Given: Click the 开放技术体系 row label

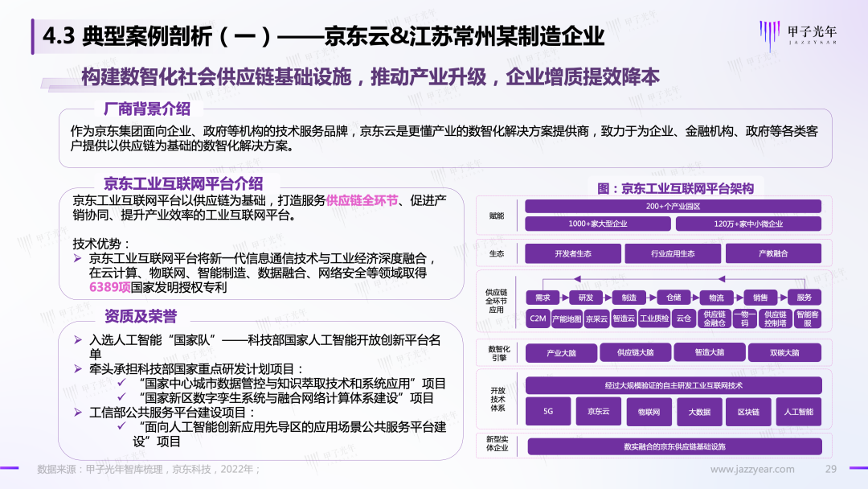Looking at the screenshot, I should pyautogui.click(x=497, y=399).
